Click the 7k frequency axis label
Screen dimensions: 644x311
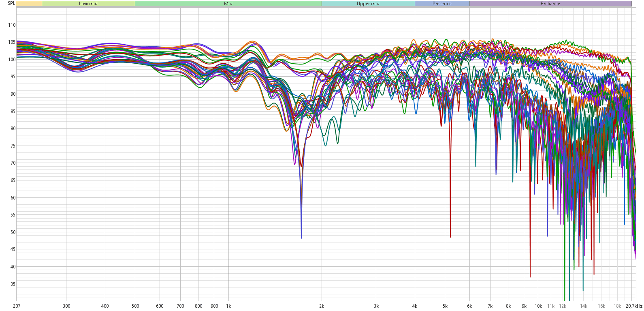490,306
